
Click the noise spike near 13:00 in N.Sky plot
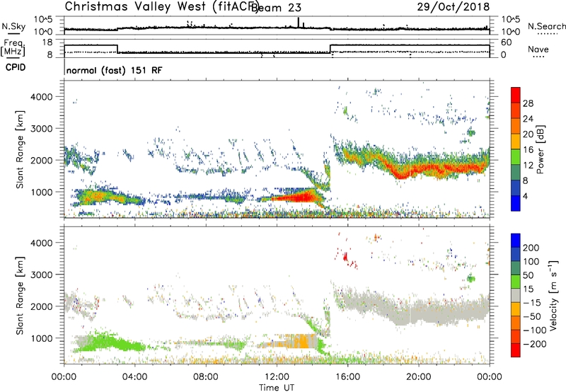pyautogui.click(x=298, y=23)
